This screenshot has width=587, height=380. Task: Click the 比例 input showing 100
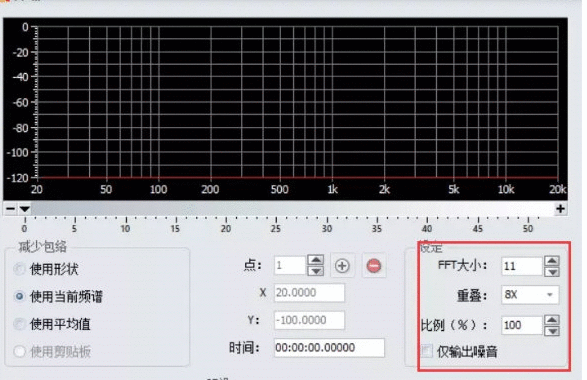point(522,325)
